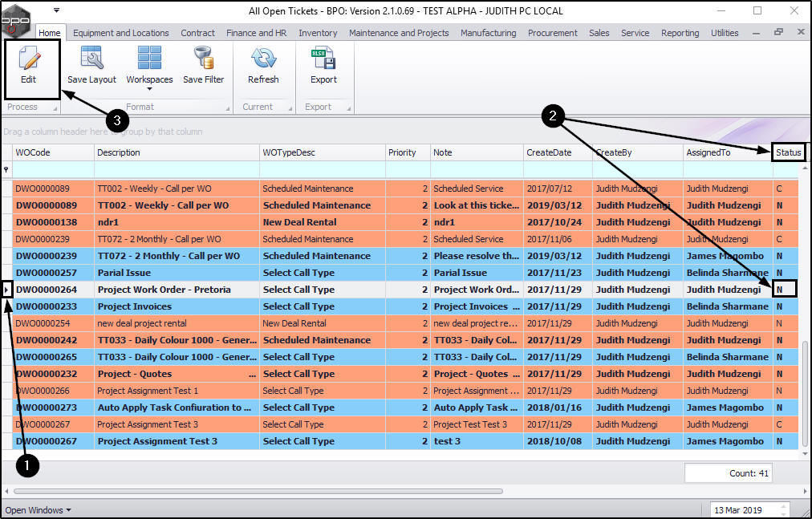Increment the date stepper at bottom right
This screenshot has width=812, height=519.
pyautogui.click(x=784, y=506)
